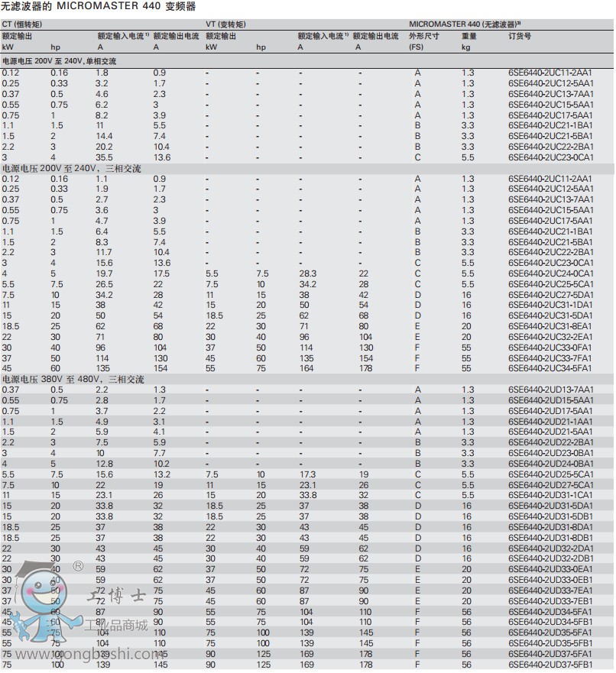The image size is (616, 673).
Task: Click the input current value "12.8"
Action: [104, 464]
